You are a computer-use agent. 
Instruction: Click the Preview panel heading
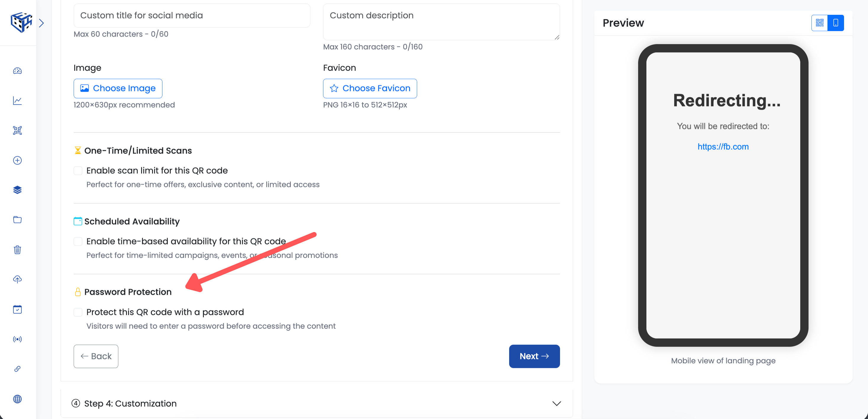coord(623,22)
